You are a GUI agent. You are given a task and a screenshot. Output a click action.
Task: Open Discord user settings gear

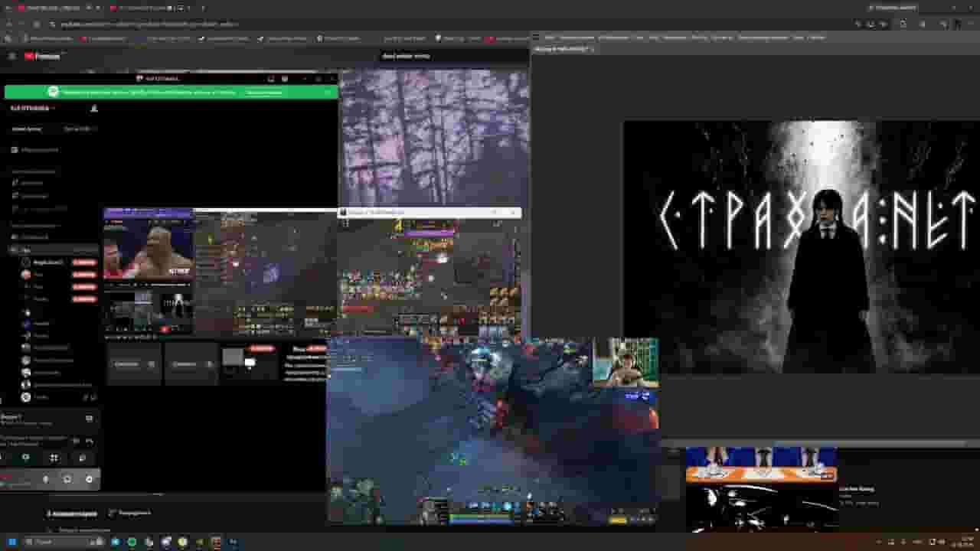(x=89, y=479)
